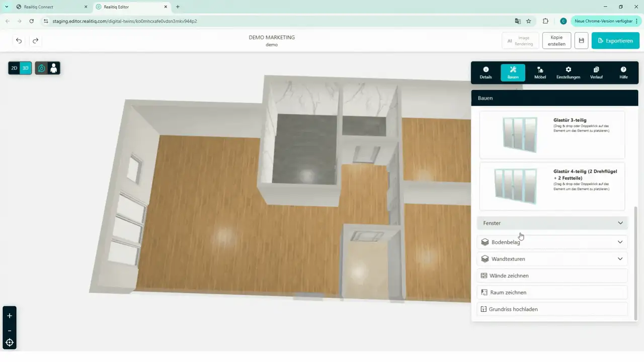This screenshot has width=644, height=362.
Task: Select the Glastür 4-teilig door thumbnail
Action: pyautogui.click(x=516, y=185)
